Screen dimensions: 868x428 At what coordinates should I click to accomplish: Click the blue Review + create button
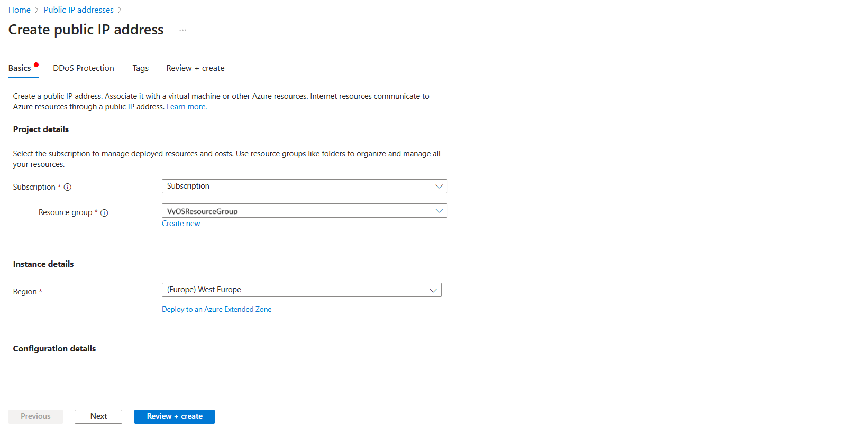point(174,416)
